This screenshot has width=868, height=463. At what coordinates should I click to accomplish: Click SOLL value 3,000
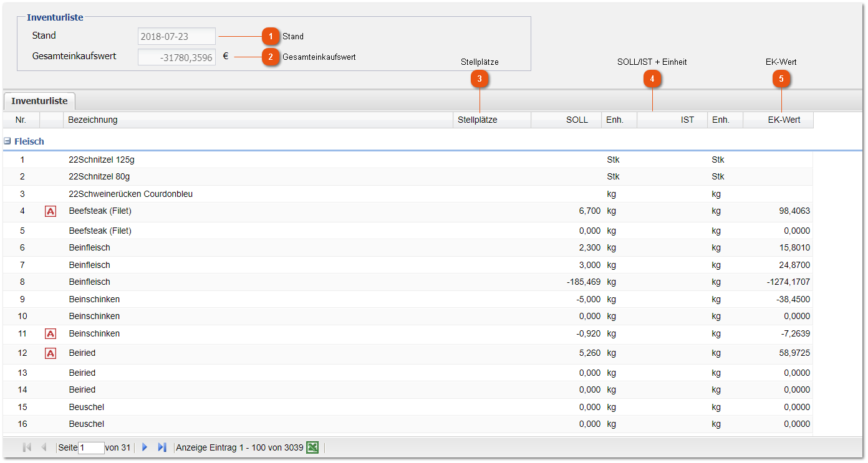(589, 265)
